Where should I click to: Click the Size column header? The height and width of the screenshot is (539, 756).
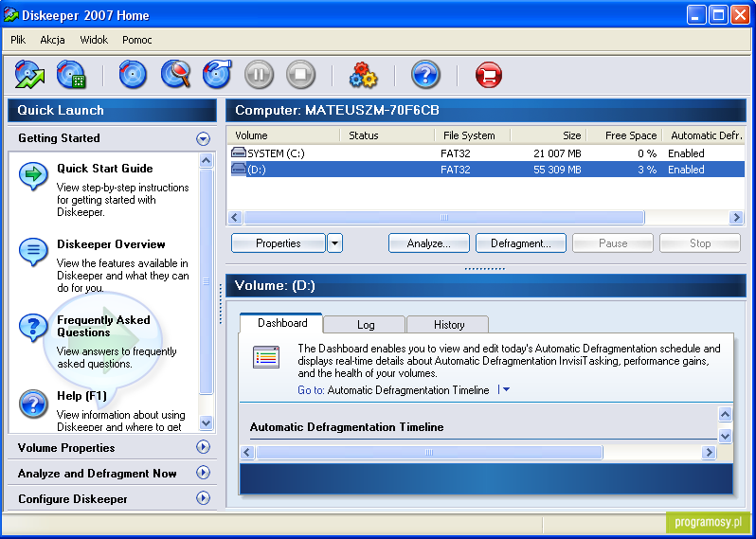[549, 135]
